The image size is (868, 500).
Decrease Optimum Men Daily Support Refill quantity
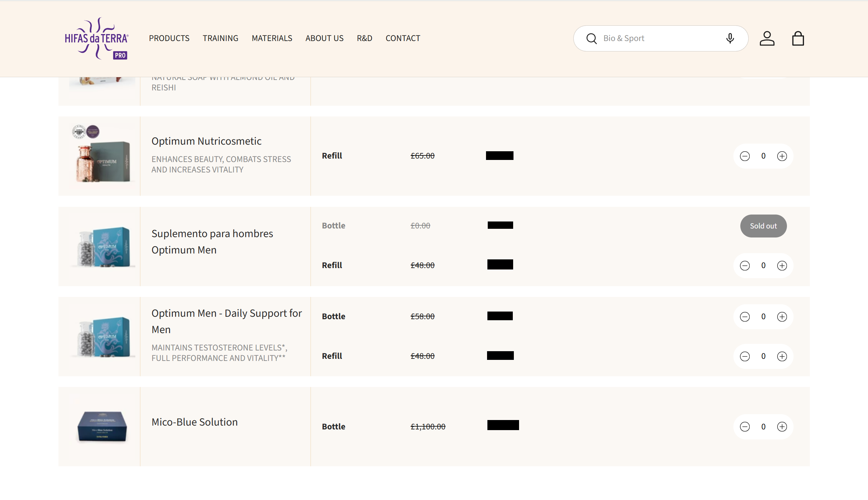tap(744, 356)
